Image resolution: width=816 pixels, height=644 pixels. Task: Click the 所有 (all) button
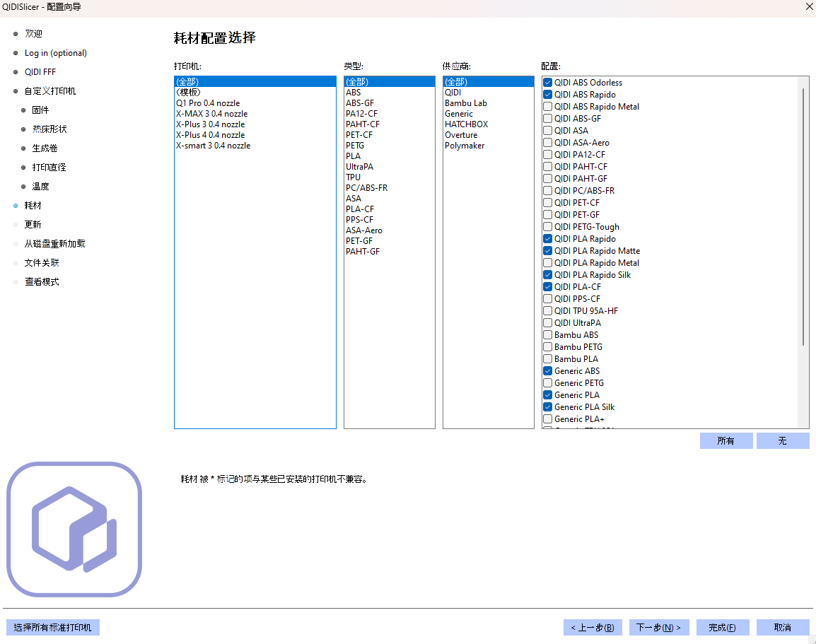tap(726, 440)
